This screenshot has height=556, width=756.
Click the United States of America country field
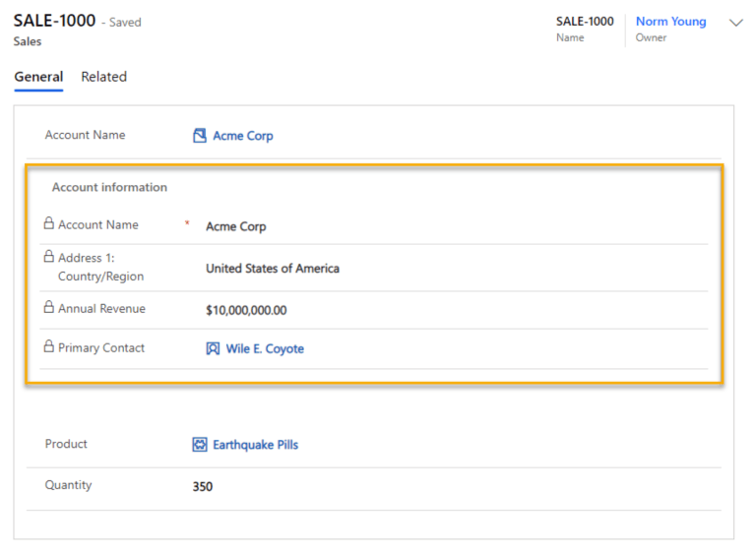pyautogui.click(x=273, y=268)
